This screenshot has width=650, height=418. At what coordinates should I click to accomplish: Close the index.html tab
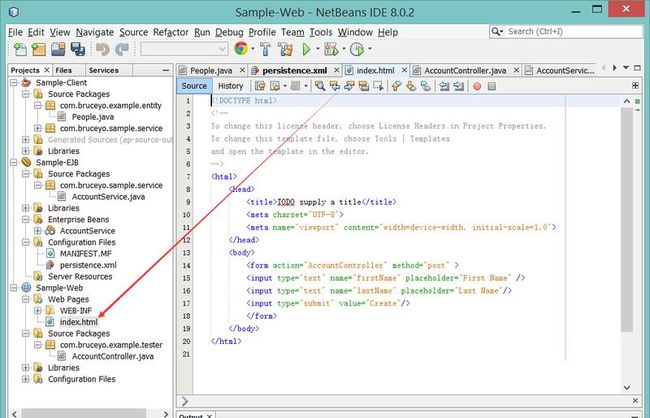[404, 70]
